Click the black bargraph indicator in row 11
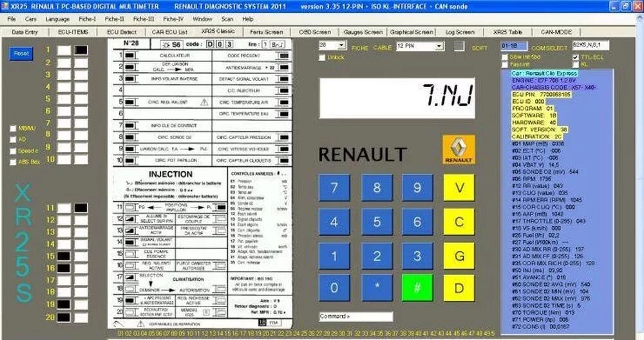The image size is (644, 340). pyautogui.click(x=81, y=208)
